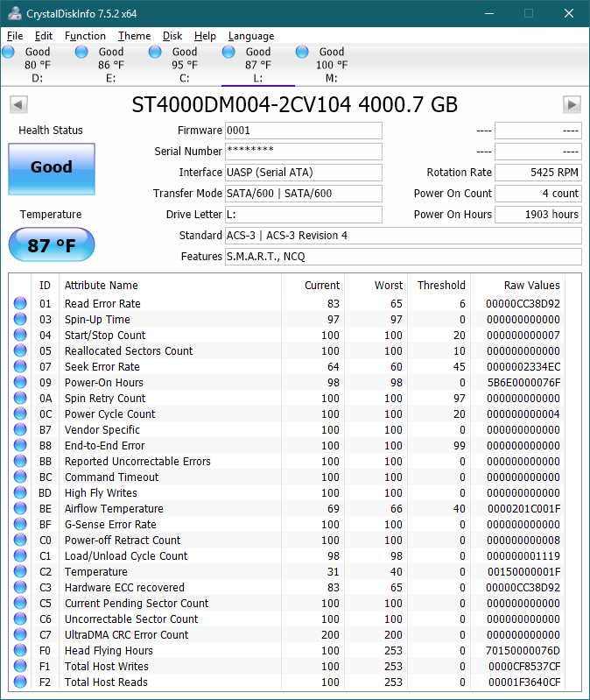Click the Seek Error Rate status orb

tap(20, 367)
